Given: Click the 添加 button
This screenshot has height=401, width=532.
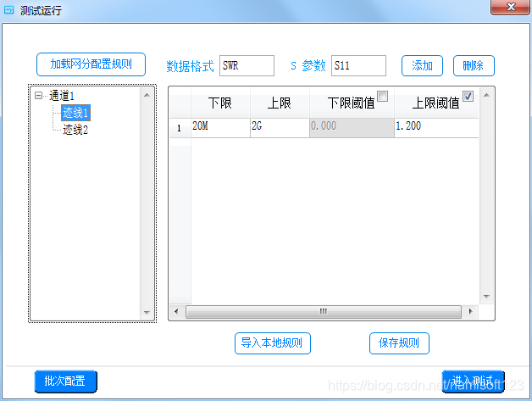Looking at the screenshot, I should pyautogui.click(x=422, y=65).
